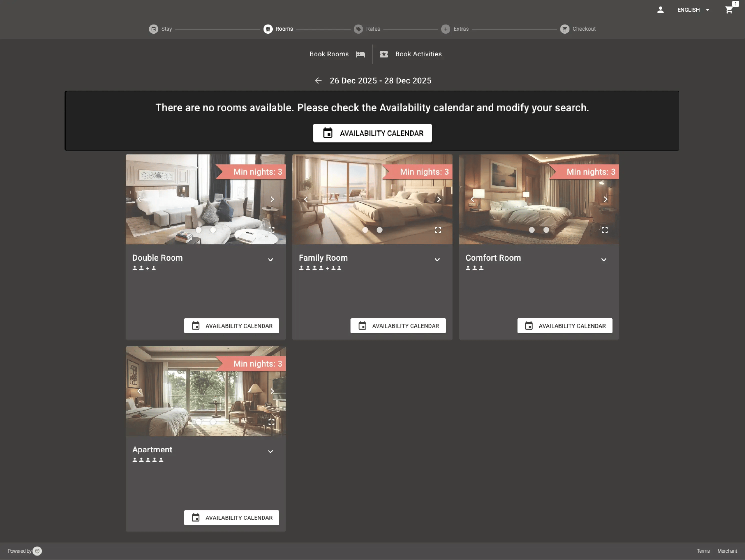The image size is (745, 560).
Task: Click the Extras step icon
Action: [445, 29]
